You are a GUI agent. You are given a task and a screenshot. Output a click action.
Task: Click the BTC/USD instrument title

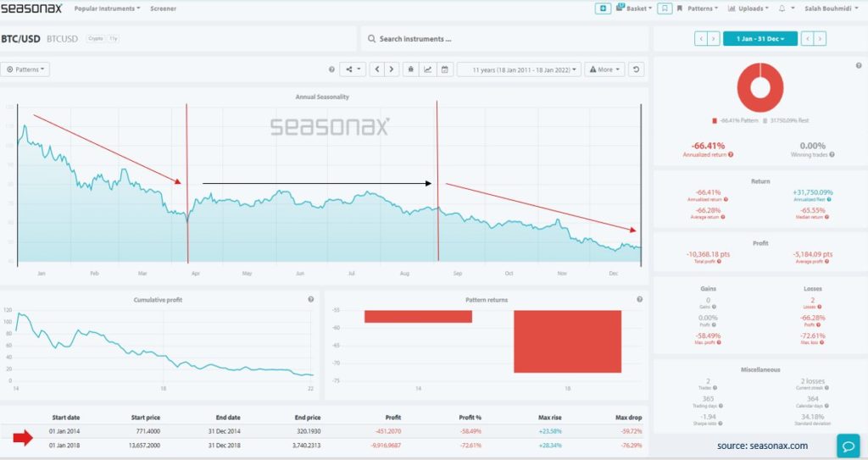point(20,39)
